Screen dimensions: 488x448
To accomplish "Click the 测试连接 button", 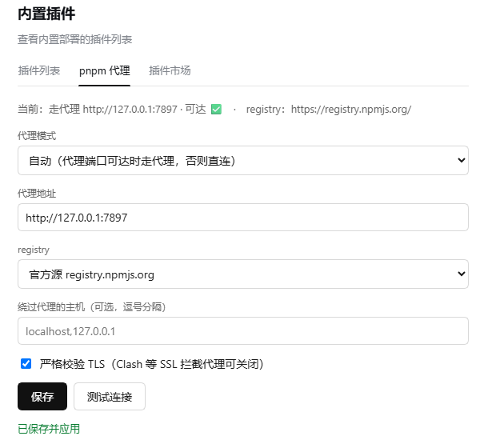I will click(110, 396).
